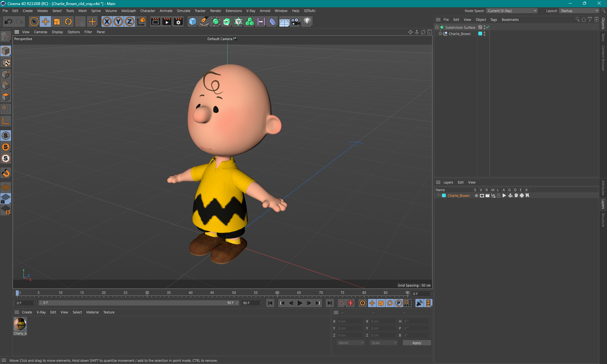Add a Cube primitive object
The image size is (607, 364).
coord(193,21)
